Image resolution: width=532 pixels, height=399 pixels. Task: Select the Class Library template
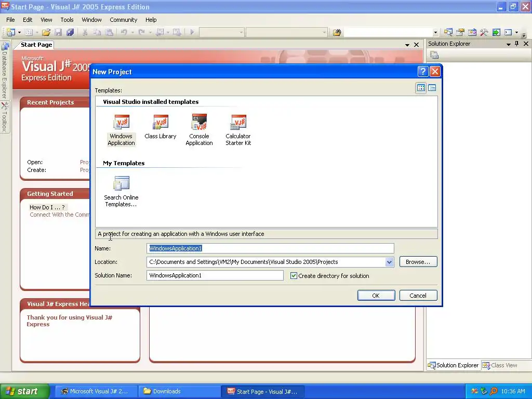tap(161, 127)
